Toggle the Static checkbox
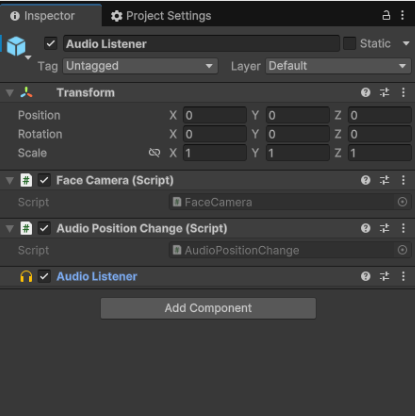Image resolution: width=415 pixels, height=416 pixels. point(349,43)
